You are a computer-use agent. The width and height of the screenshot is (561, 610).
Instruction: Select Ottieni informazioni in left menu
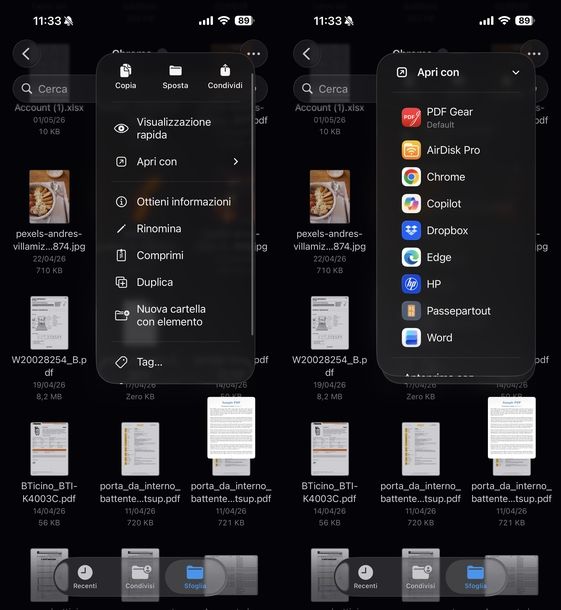(175, 202)
